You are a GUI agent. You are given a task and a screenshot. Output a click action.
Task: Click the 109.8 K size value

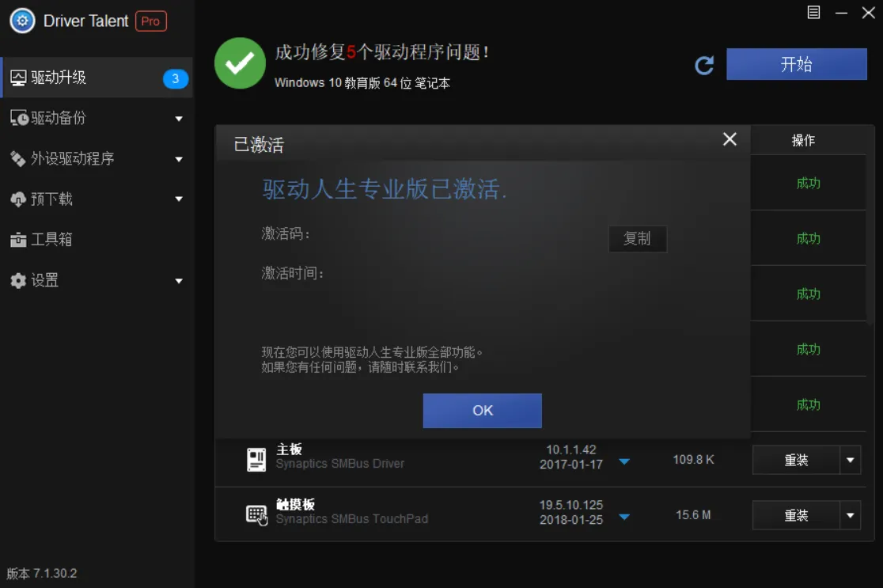[693, 460]
